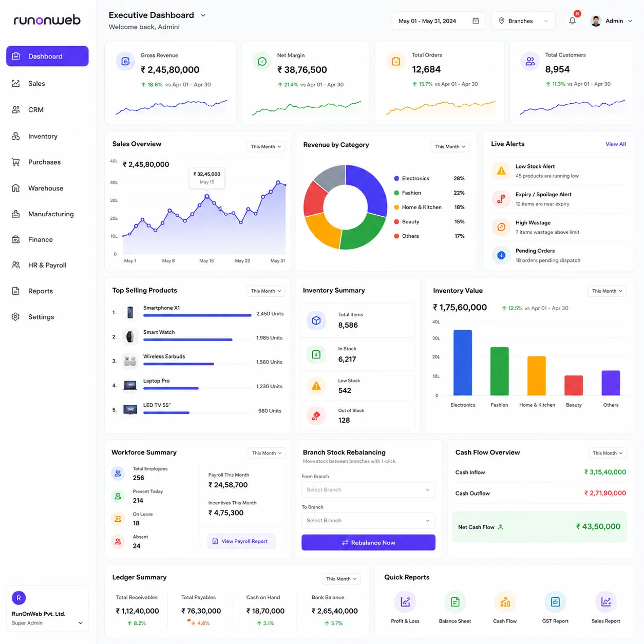Open Workforce Summary This Month dropdown
644x644 pixels.
coord(267,453)
